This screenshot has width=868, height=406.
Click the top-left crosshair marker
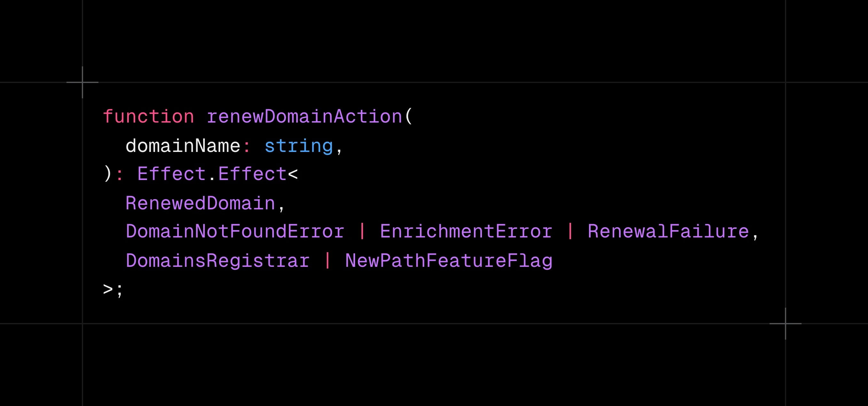click(x=82, y=82)
